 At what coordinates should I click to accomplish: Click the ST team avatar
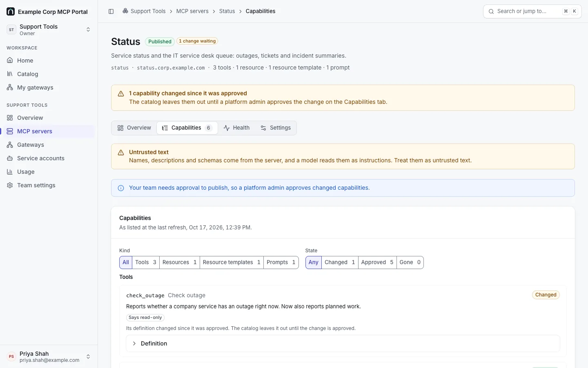[x=11, y=29]
